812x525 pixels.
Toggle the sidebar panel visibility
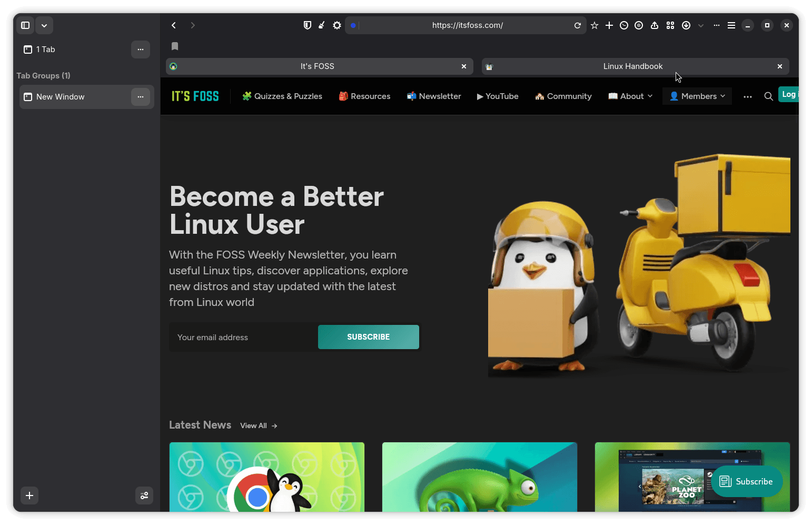click(25, 25)
